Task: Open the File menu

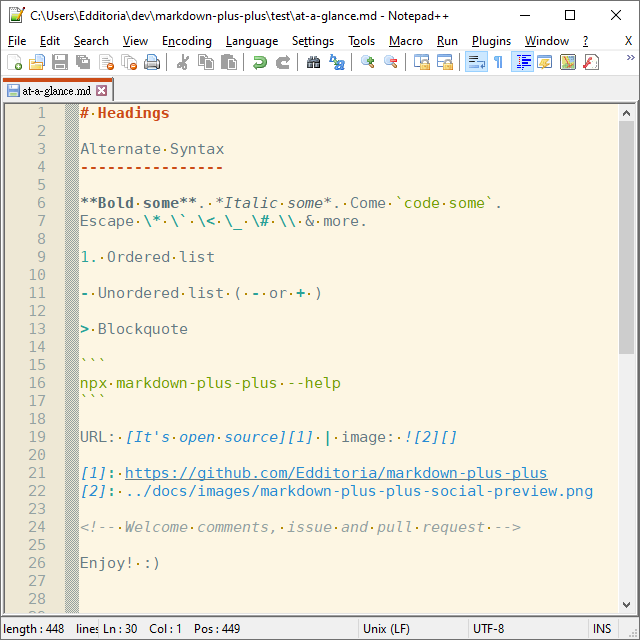Action: click(17, 41)
